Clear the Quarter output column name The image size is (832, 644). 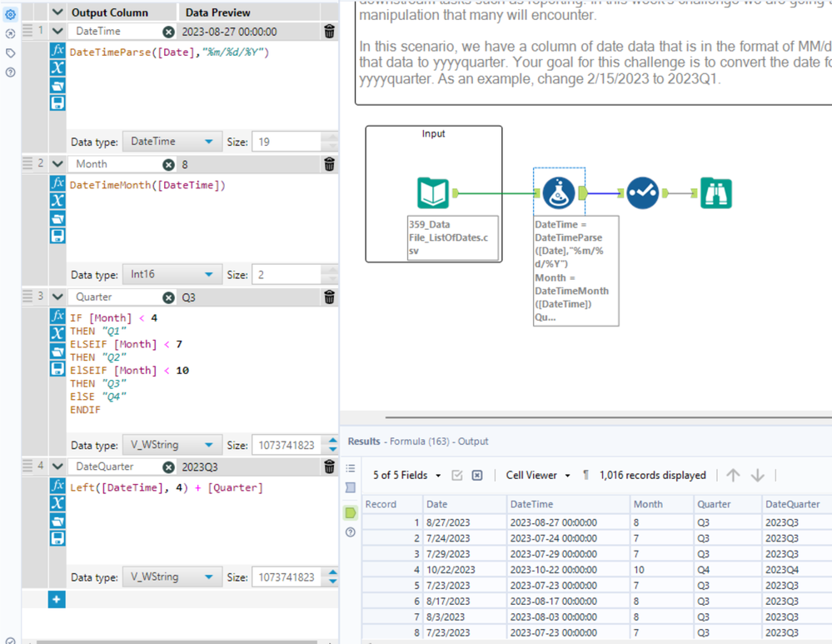point(168,297)
